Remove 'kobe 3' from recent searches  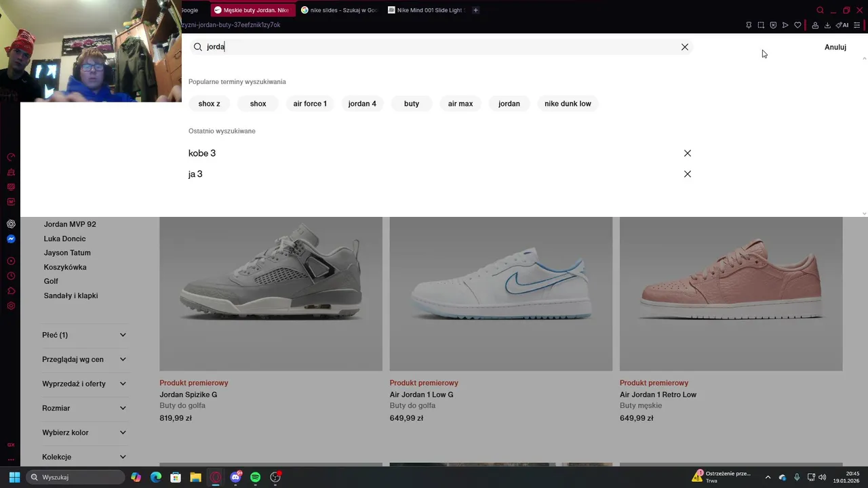click(x=688, y=153)
